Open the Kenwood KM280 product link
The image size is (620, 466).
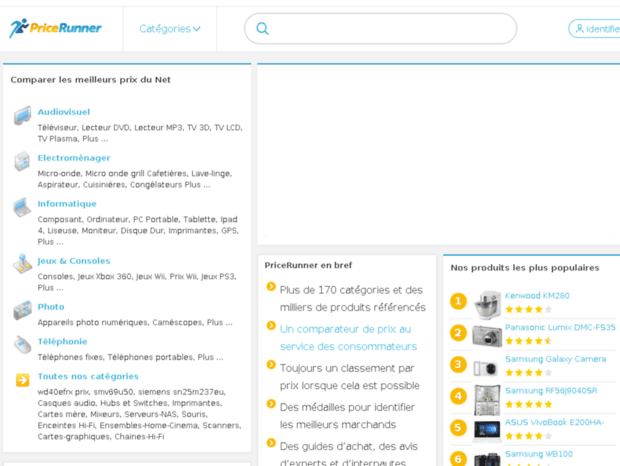pos(537,296)
